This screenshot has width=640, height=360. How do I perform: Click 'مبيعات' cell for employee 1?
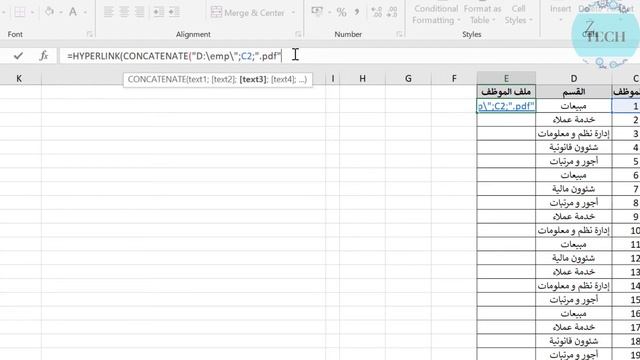573,106
